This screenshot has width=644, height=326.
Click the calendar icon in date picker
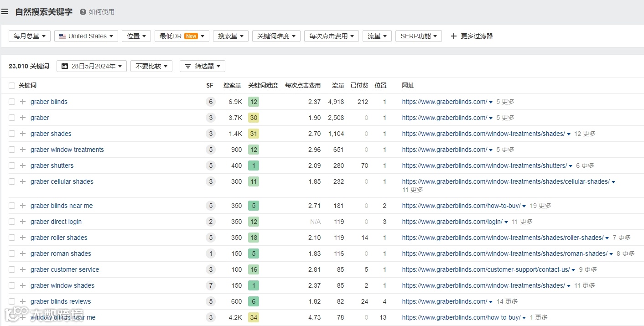point(65,66)
